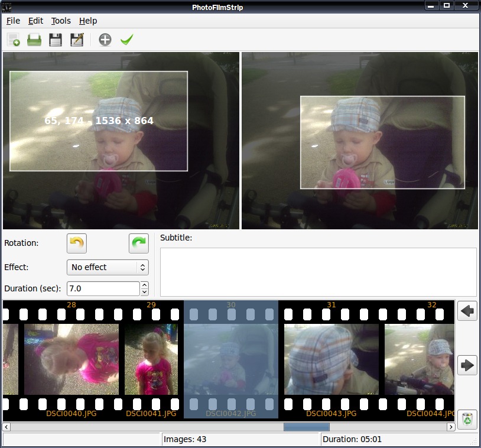
Task: Move picture right with the right arrow button
Action: click(467, 365)
